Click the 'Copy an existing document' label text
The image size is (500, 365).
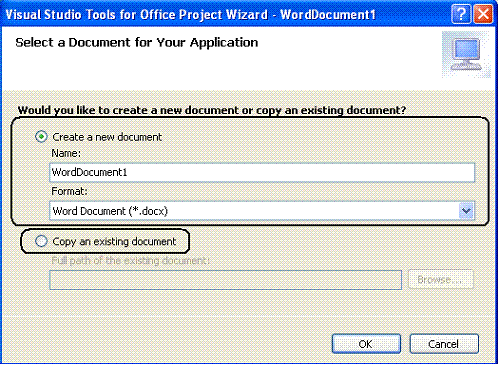[x=114, y=241]
